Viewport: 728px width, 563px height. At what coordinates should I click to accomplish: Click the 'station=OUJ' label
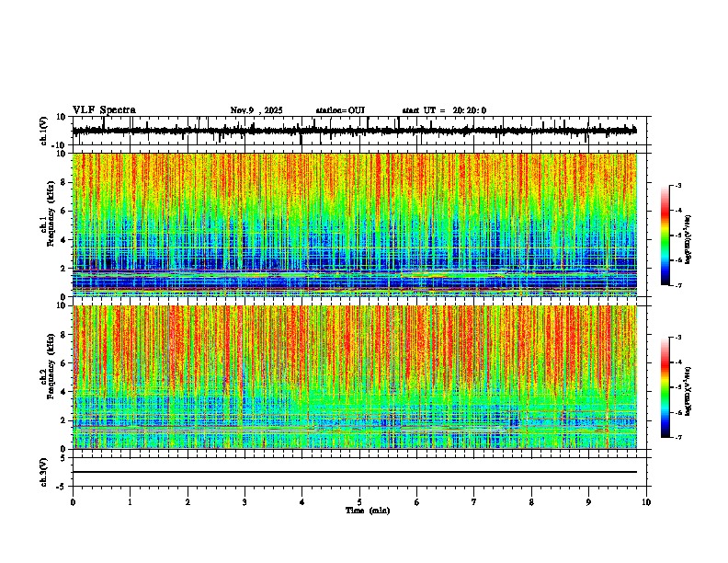340,110
